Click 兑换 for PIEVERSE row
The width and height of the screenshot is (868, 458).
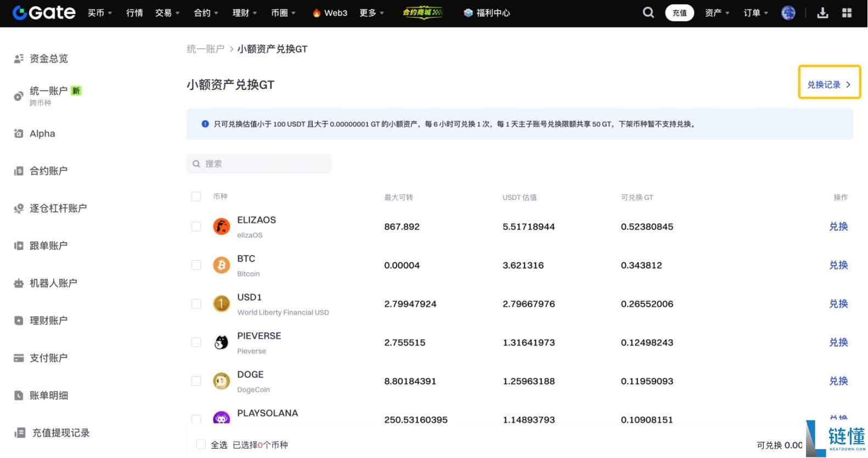click(x=838, y=342)
